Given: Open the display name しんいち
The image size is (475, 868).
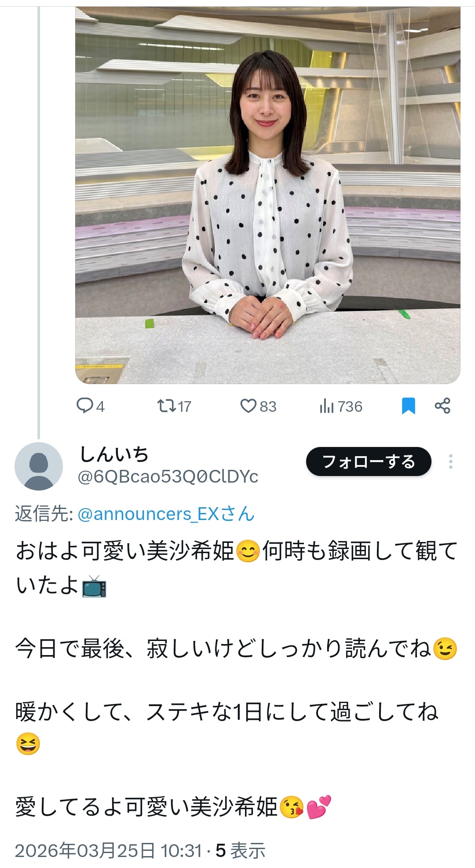Looking at the screenshot, I should [114, 454].
